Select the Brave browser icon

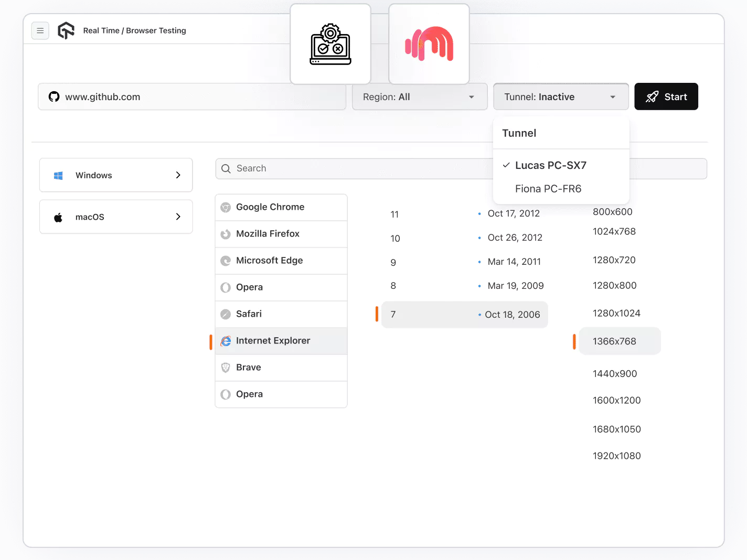226,367
